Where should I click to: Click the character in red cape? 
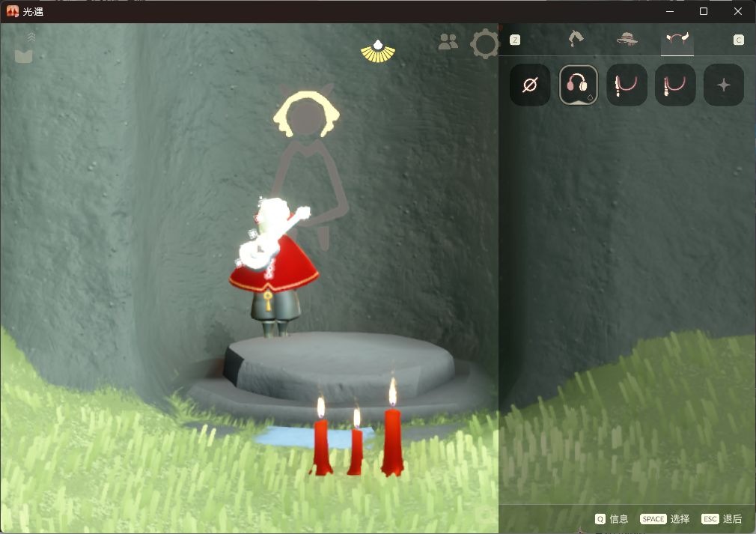273,267
